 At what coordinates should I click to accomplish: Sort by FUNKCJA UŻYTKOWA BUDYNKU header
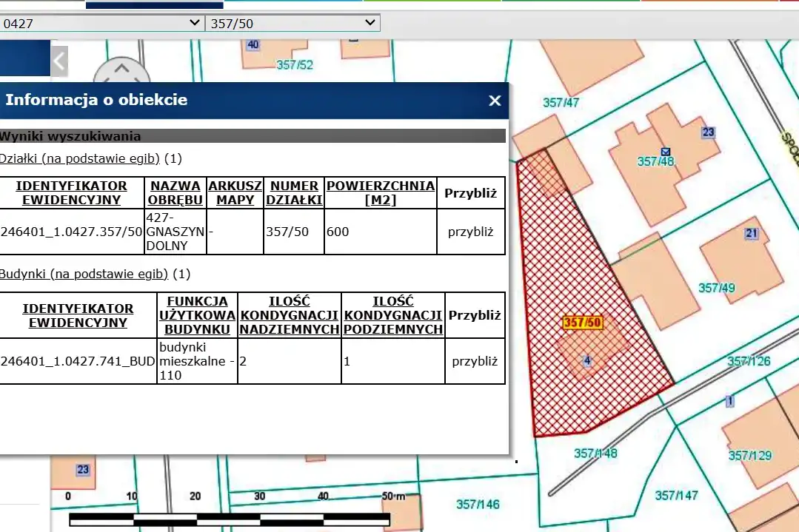(x=197, y=315)
